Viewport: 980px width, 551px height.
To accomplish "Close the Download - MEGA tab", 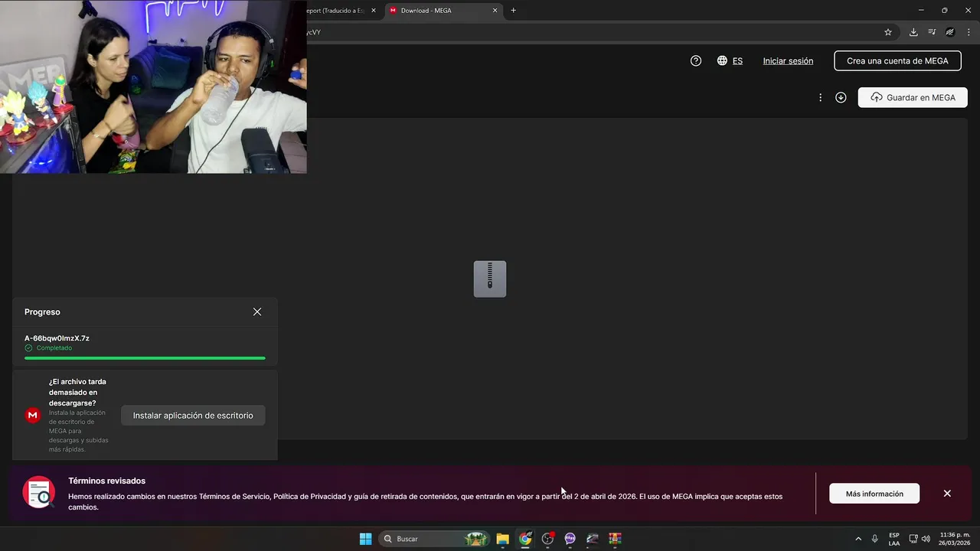I will pos(495,11).
